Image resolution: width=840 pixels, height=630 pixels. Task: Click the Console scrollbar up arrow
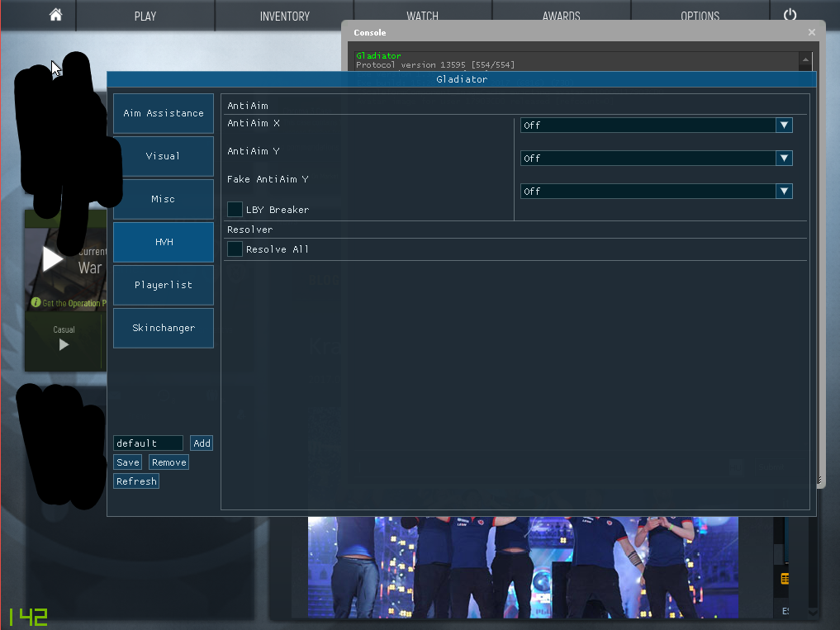(x=805, y=60)
